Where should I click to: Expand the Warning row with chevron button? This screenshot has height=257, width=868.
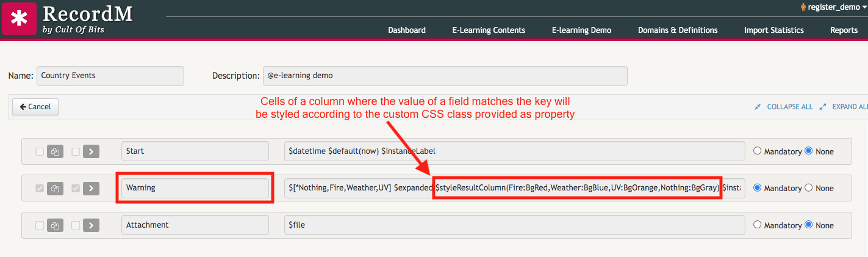pyautogui.click(x=91, y=188)
